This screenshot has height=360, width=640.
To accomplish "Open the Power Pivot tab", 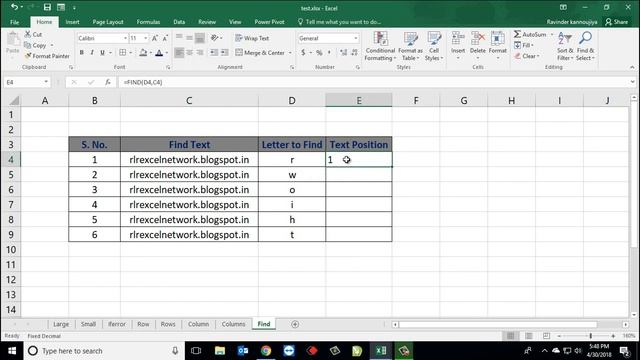I will click(x=269, y=22).
